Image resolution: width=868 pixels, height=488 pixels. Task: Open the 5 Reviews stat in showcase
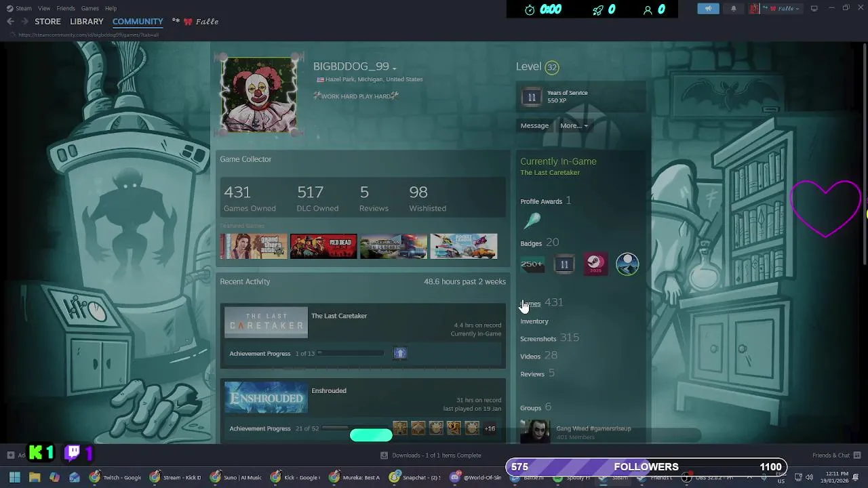[374, 199]
